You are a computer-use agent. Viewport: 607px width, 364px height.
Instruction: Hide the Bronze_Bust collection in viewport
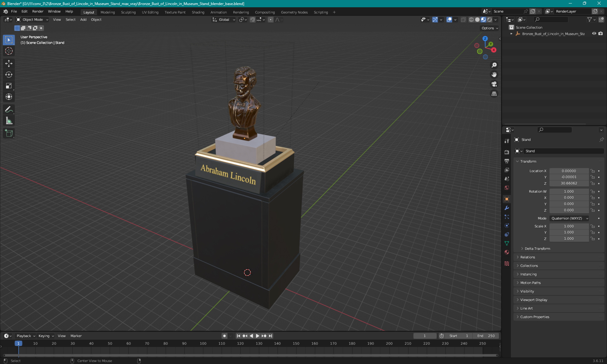[x=594, y=33]
